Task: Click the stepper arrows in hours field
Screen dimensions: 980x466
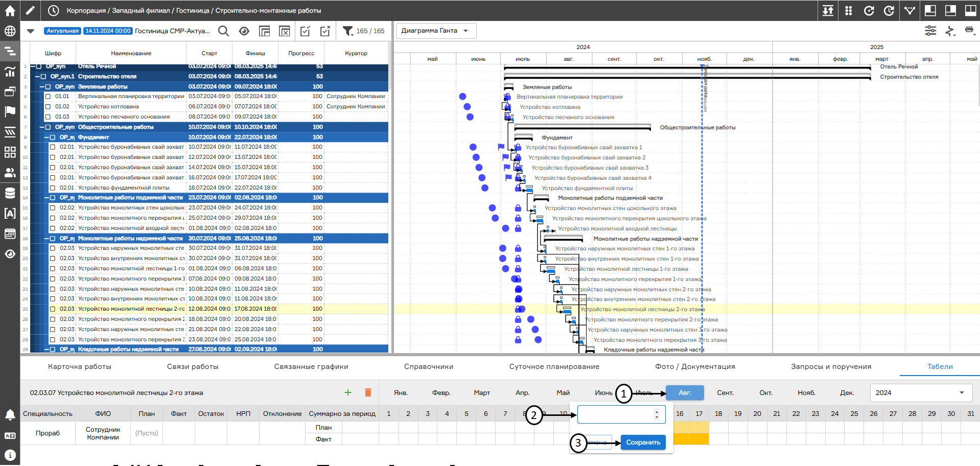Action: (x=657, y=414)
